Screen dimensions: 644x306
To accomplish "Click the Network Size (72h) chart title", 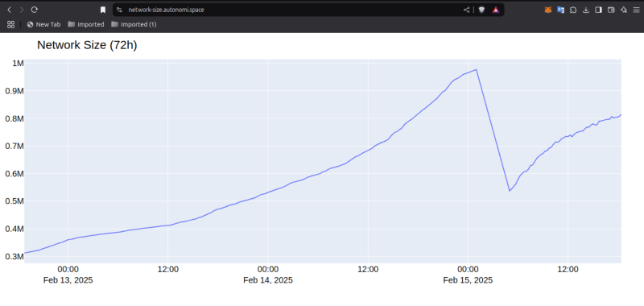I will point(87,45).
